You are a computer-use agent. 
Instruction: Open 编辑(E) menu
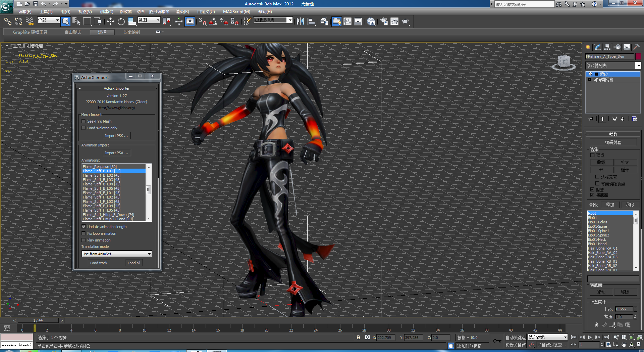click(25, 12)
